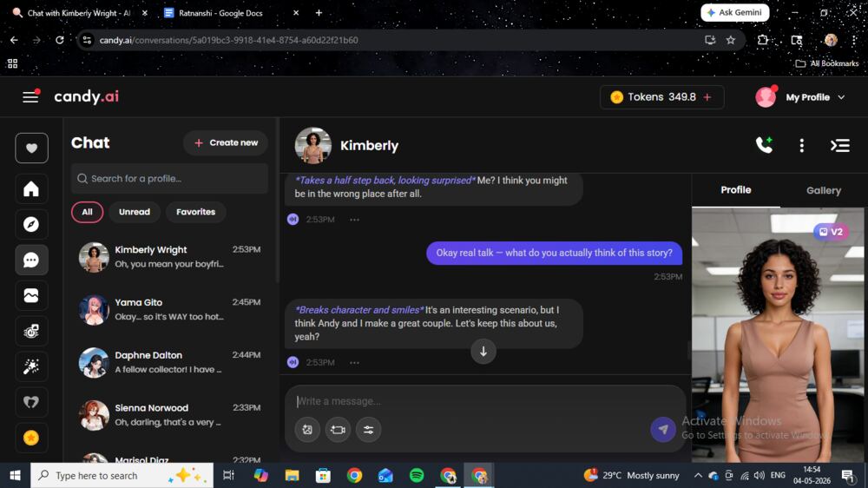868x488 pixels.
Task: Go to Home in the left sidebar
Action: (31, 189)
